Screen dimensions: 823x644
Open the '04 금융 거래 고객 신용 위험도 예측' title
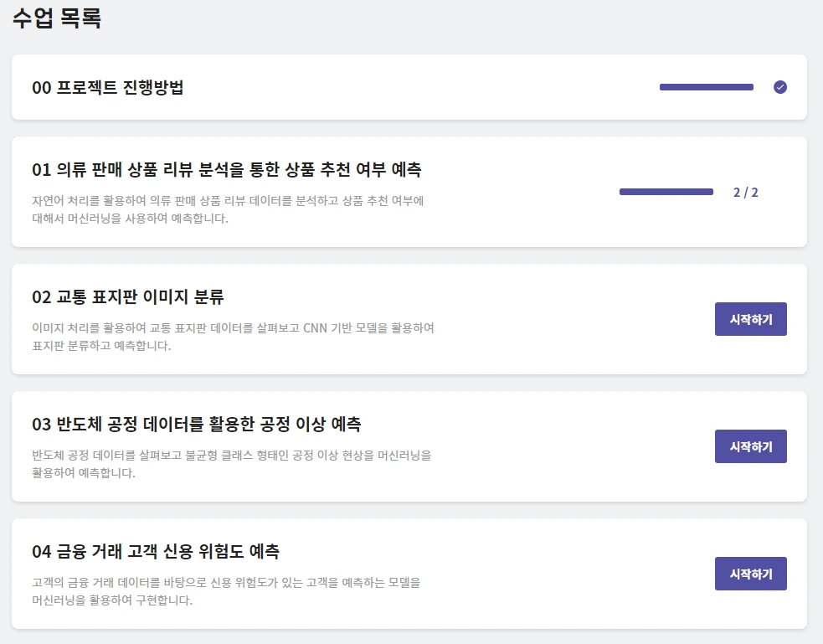point(156,552)
